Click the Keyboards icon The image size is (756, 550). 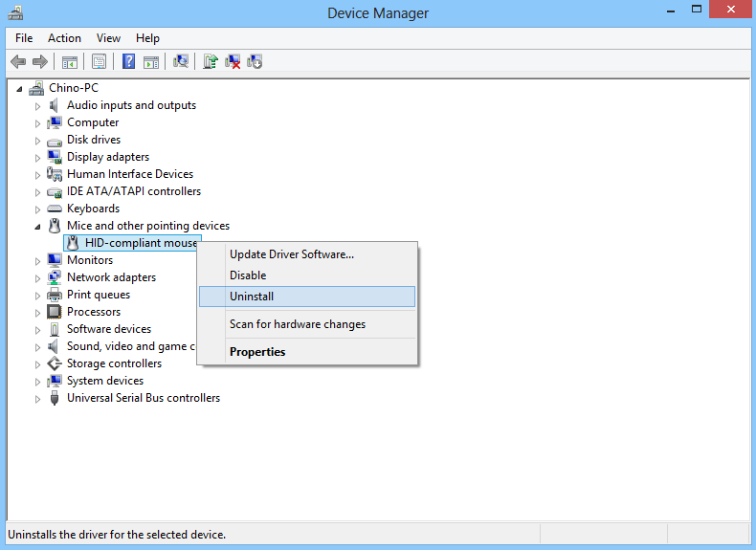[55, 209]
